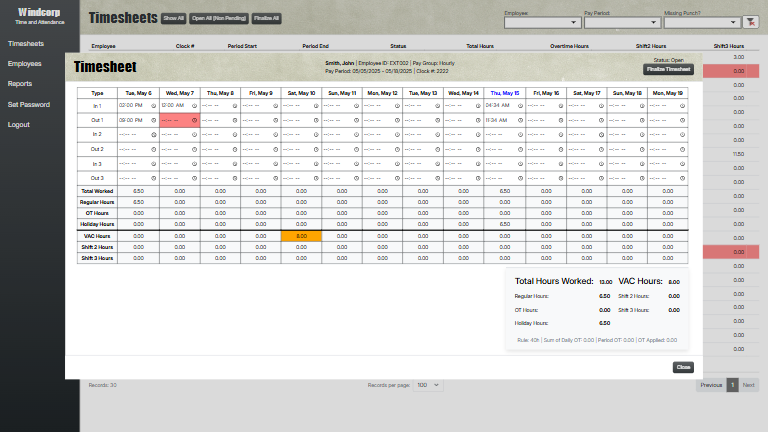
Task: Click the Finalize Timesheet button
Action: 666,69
